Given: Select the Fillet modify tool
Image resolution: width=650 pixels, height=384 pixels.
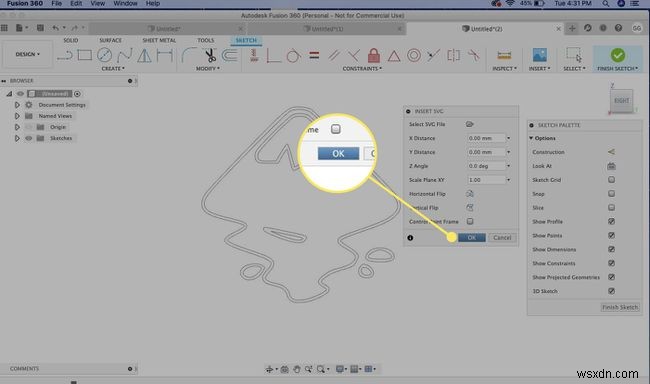Looking at the screenshot, I should click(x=189, y=55).
